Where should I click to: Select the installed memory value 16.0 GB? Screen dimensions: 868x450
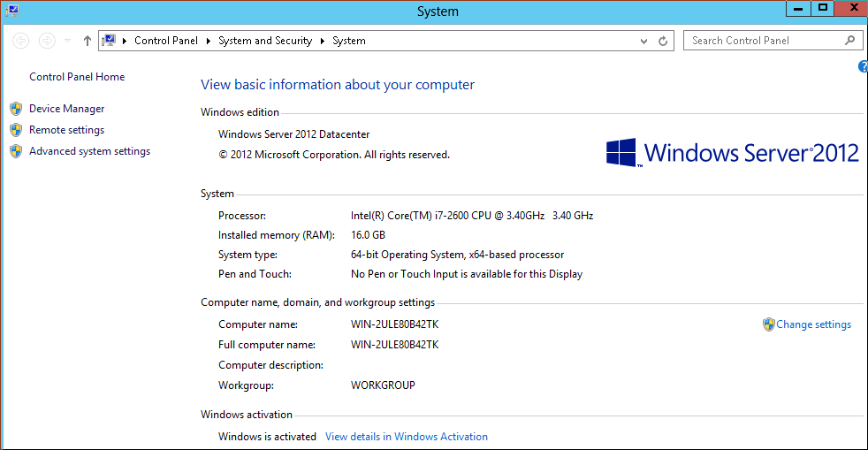368,235
